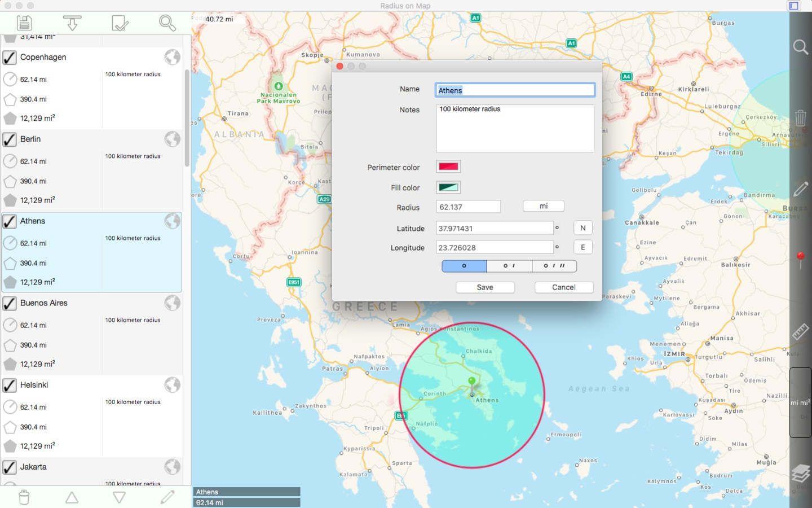
Task: Uncheck the Athens checkbox
Action: [x=10, y=221]
